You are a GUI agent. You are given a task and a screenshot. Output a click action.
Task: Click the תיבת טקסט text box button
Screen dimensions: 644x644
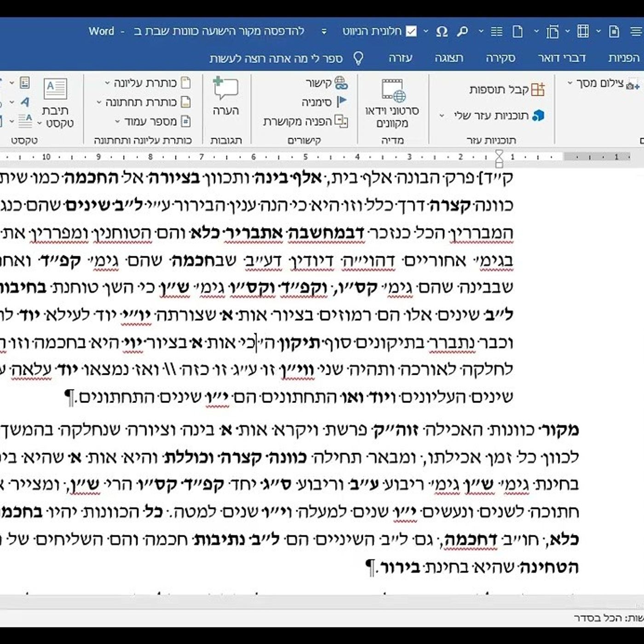point(56,103)
